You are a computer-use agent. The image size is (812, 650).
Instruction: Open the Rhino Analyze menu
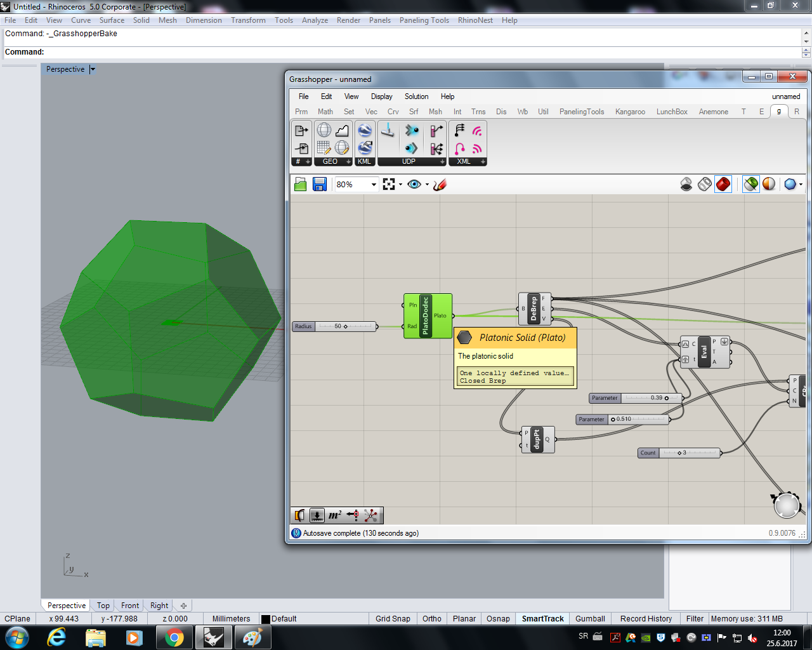click(x=315, y=20)
